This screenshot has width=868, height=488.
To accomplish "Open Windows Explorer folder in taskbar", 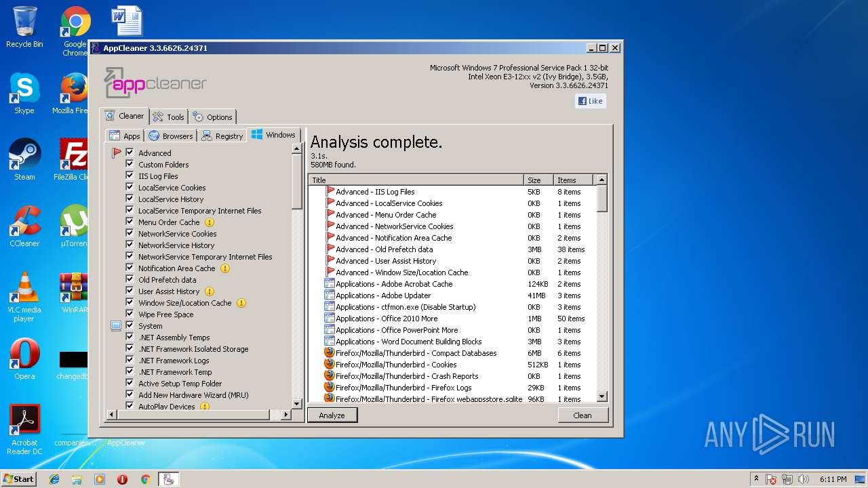I will tap(77, 479).
